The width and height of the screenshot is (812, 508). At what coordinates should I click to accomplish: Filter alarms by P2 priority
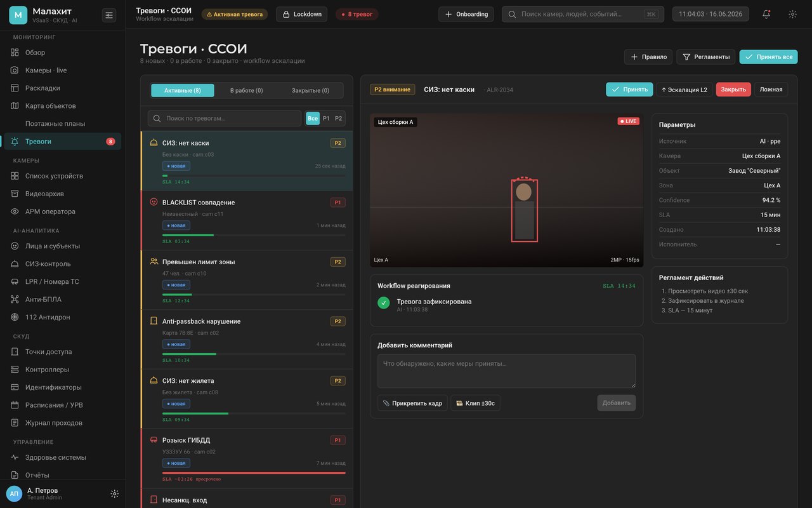(338, 119)
